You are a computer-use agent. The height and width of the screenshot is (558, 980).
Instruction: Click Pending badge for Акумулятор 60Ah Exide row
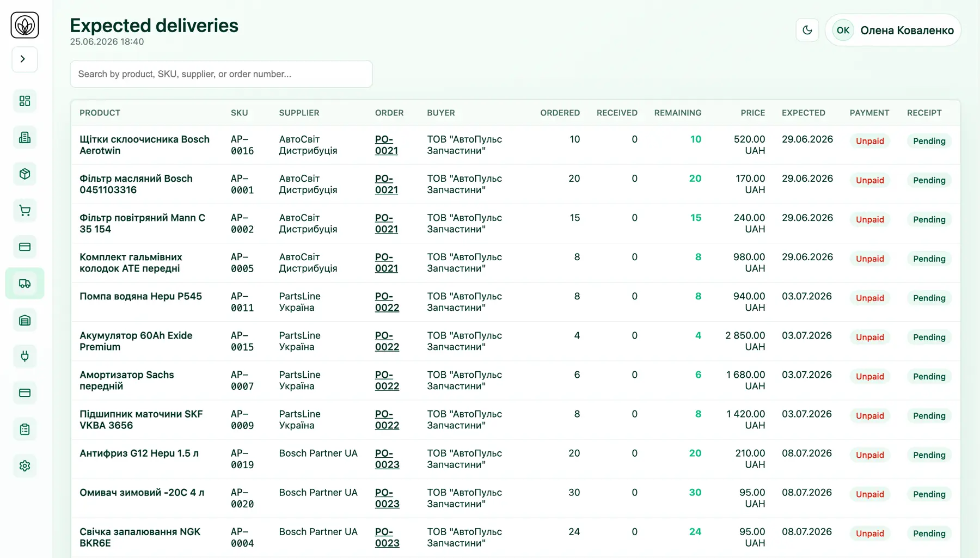coord(929,337)
